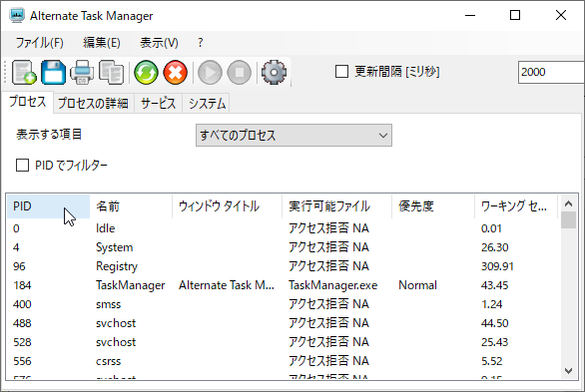Sort by the PID column header
Screen dimensions: 585x392
(x=48, y=206)
